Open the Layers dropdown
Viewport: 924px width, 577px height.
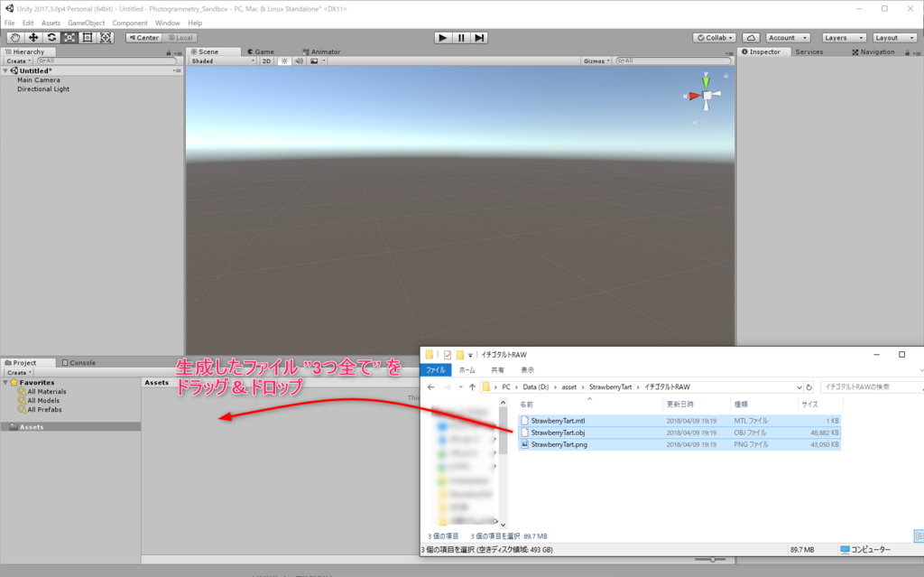[844, 38]
